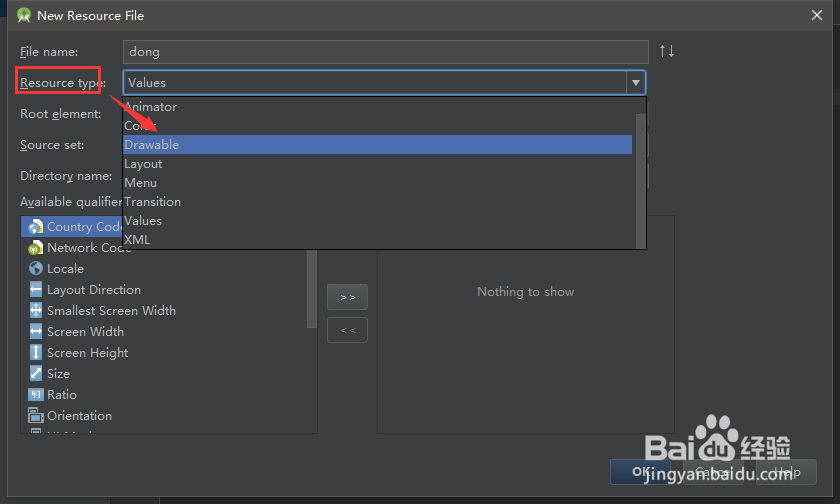Click the Layout Direction icon
Image resolution: width=840 pixels, height=504 pixels.
[x=35, y=289]
